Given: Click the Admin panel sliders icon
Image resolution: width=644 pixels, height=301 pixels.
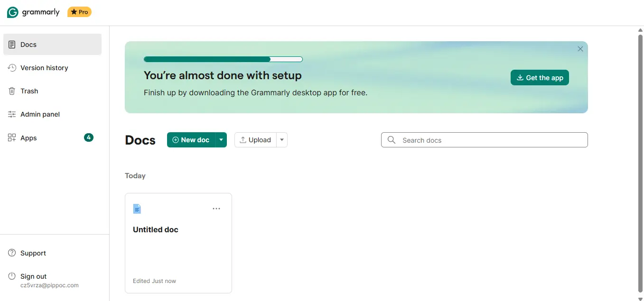Looking at the screenshot, I should [x=12, y=114].
